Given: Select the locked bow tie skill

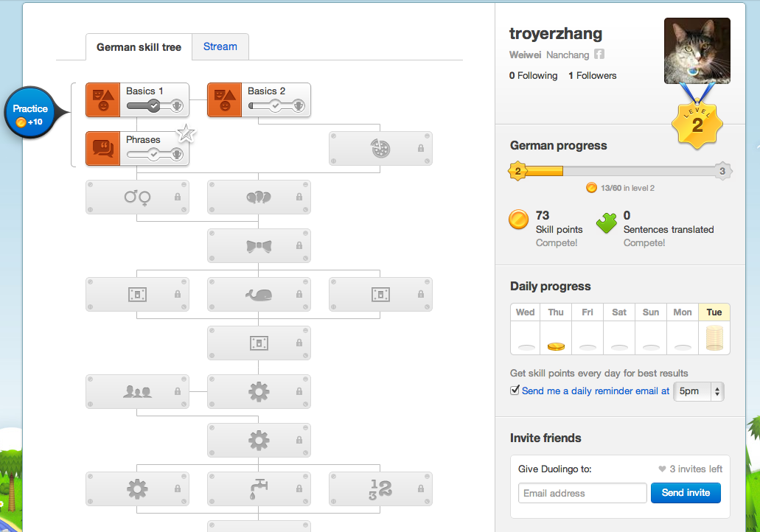Looking at the screenshot, I should [259, 246].
